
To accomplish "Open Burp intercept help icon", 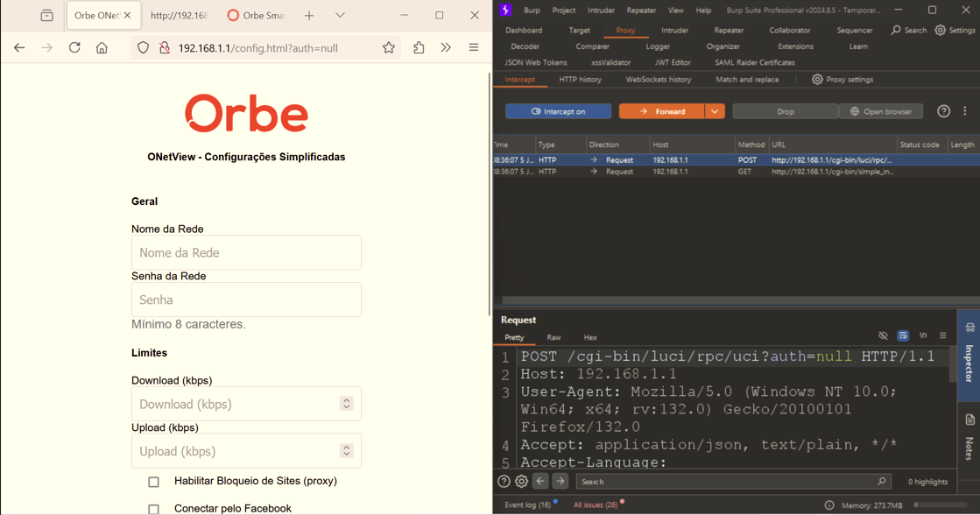I will click(x=944, y=111).
